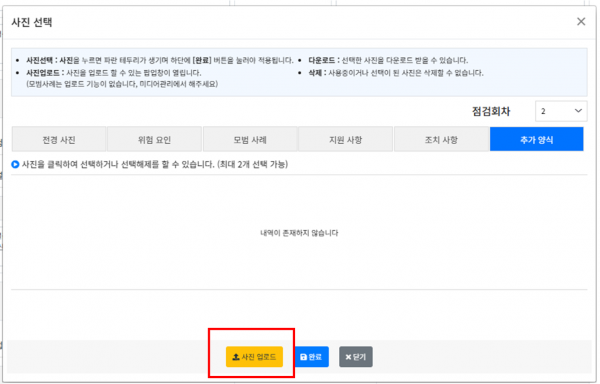Click the 내역이 존재하지 않습니다 message
The image size is (600, 384).
tap(300, 234)
